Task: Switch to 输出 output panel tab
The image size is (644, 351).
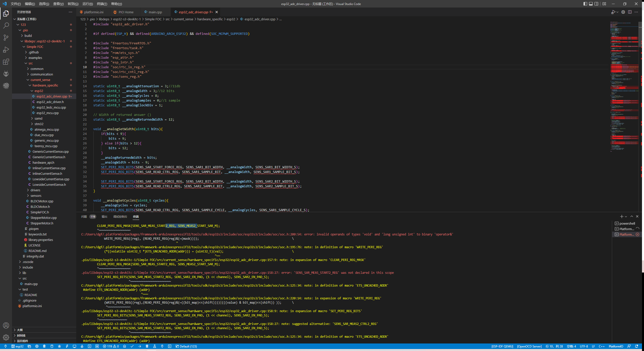Action: [104, 217]
